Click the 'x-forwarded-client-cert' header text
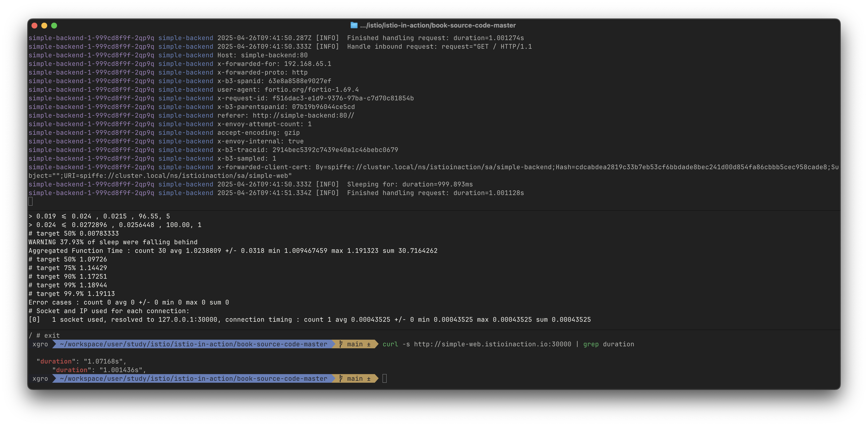The height and width of the screenshot is (426, 868). pyautogui.click(x=265, y=167)
